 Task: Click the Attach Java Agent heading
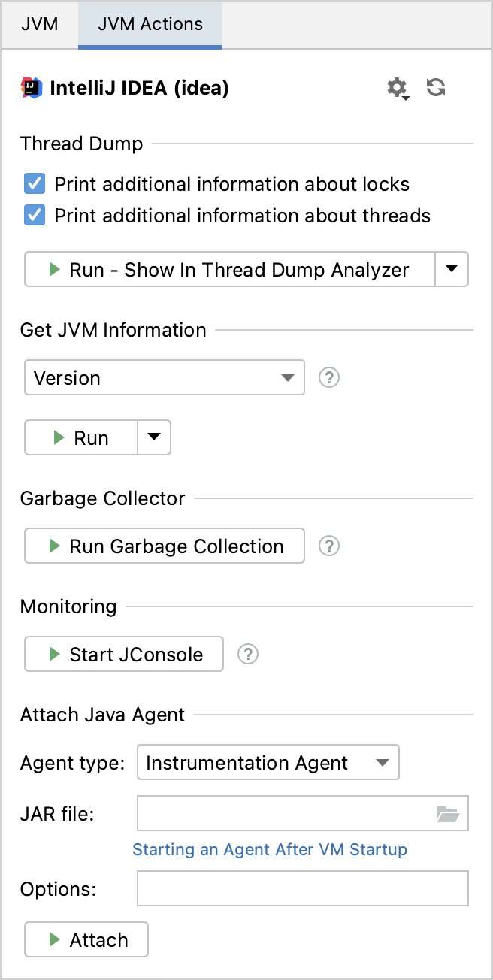click(102, 715)
